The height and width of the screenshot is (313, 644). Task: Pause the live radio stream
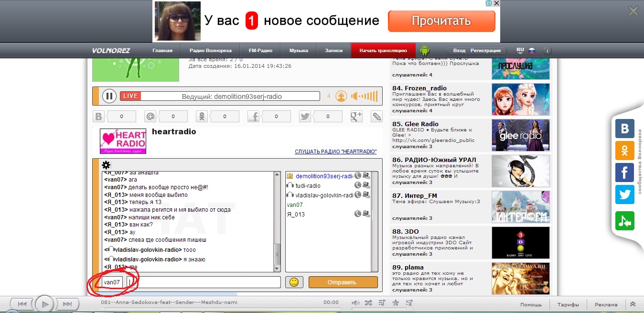point(109,96)
